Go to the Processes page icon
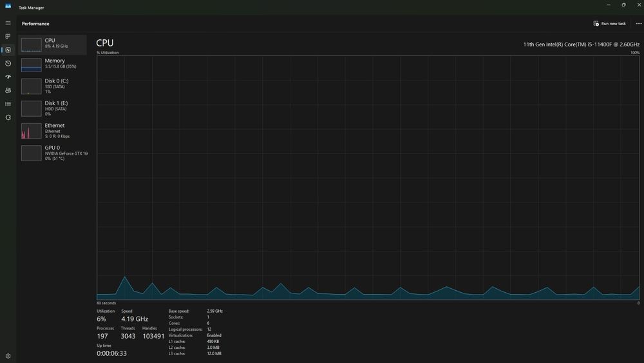The height and width of the screenshot is (363, 644). [8, 37]
